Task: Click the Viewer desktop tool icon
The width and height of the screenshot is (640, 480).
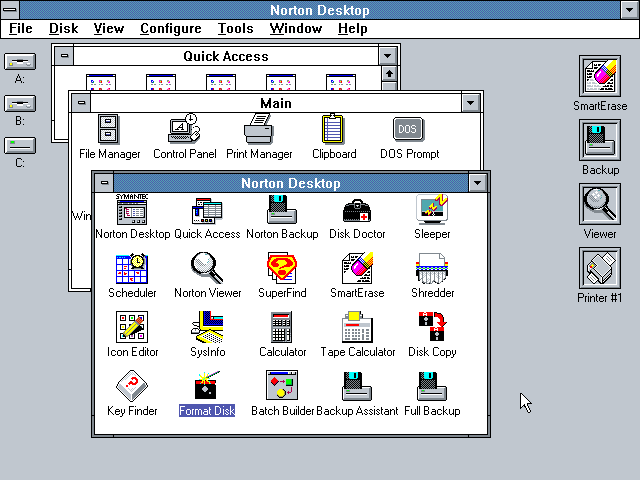Action: (600, 204)
